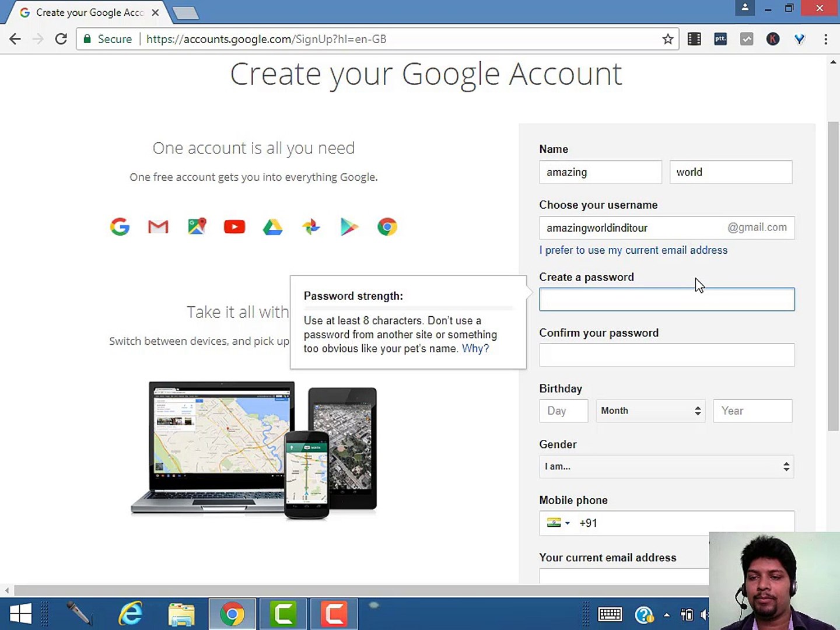
Task: Open the Month birthday dropdown
Action: tap(650, 411)
